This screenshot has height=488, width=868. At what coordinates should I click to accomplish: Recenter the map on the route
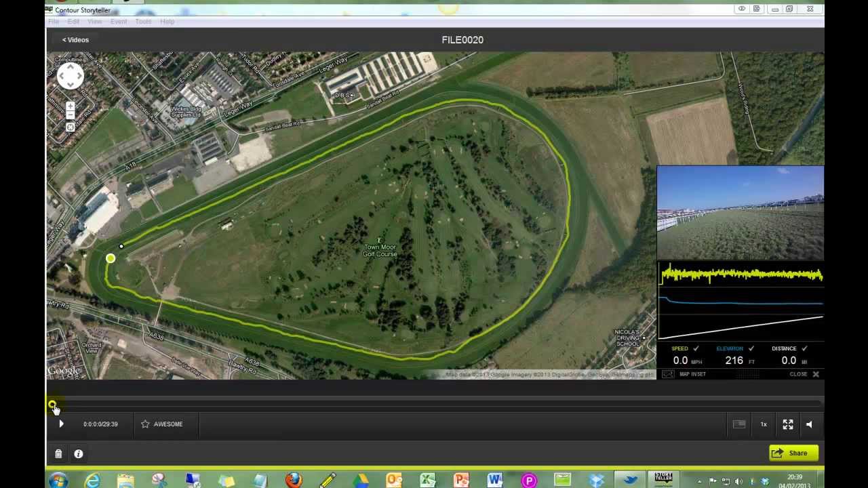71,127
